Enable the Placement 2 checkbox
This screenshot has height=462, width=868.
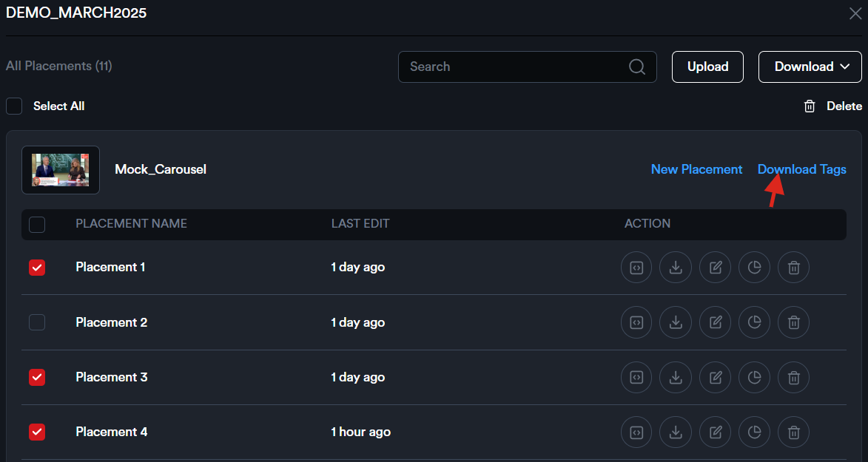[37, 322]
